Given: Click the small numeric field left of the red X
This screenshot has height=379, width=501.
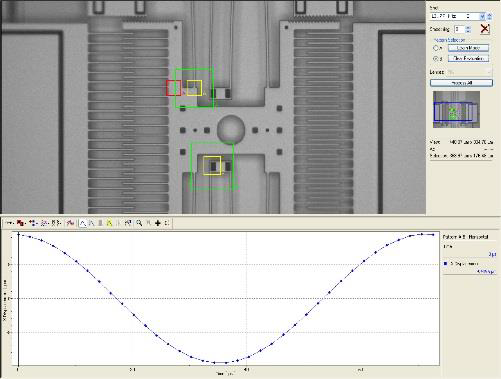Looking at the screenshot, I should click(x=460, y=29).
